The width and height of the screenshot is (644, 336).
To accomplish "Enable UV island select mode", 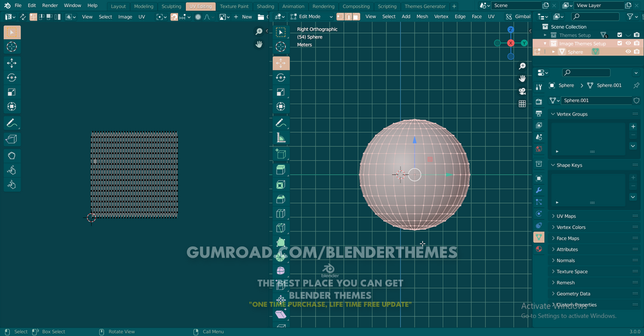I will [x=58, y=17].
